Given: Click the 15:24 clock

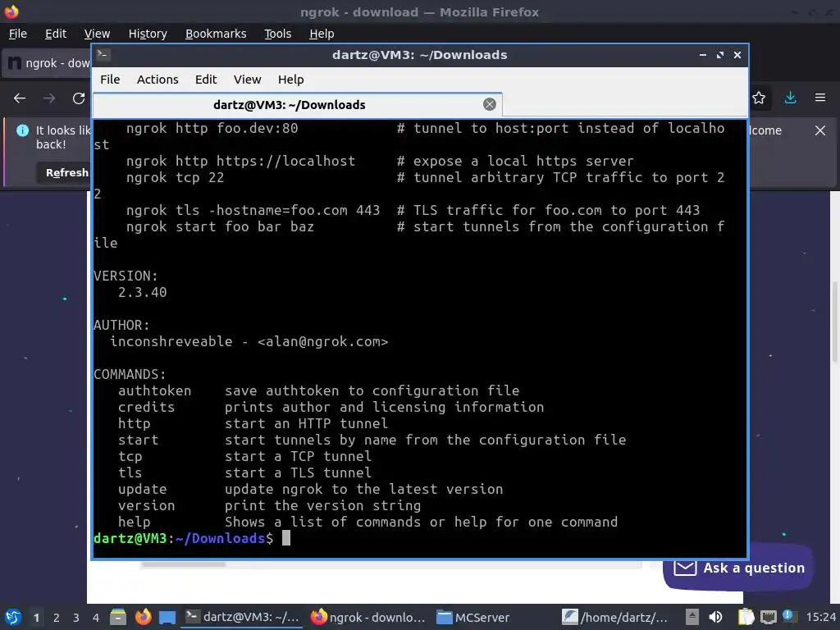Looking at the screenshot, I should [820, 618].
